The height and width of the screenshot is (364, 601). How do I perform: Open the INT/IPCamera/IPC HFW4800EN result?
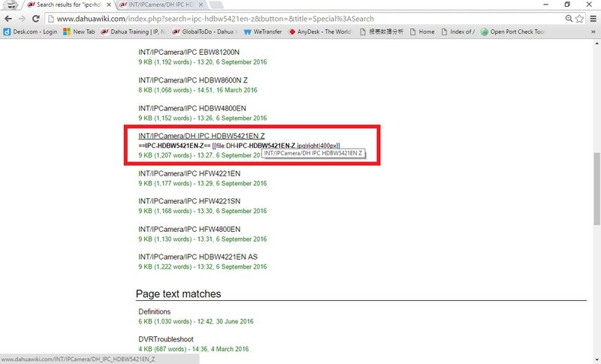(189, 229)
